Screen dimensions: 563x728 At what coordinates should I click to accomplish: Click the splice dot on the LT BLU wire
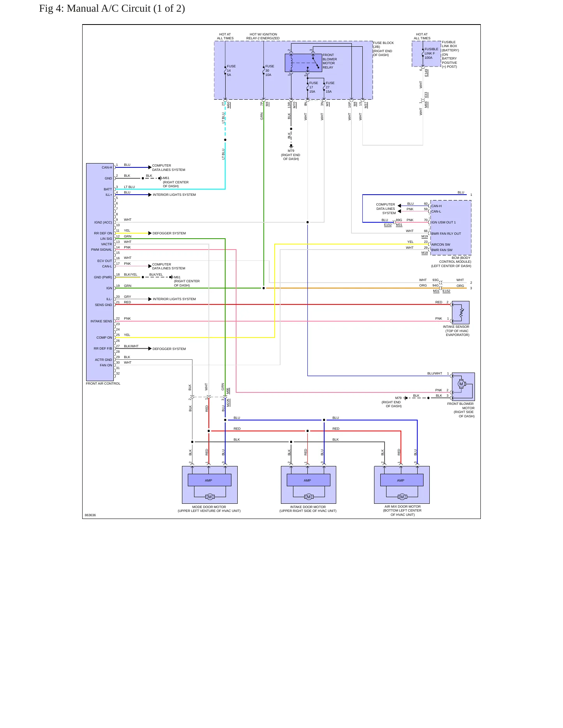click(x=225, y=140)
